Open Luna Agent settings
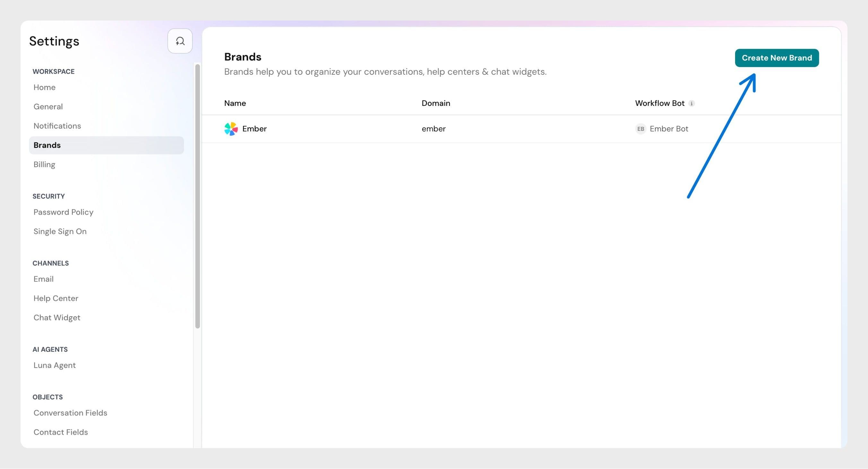868x469 pixels. pos(54,365)
